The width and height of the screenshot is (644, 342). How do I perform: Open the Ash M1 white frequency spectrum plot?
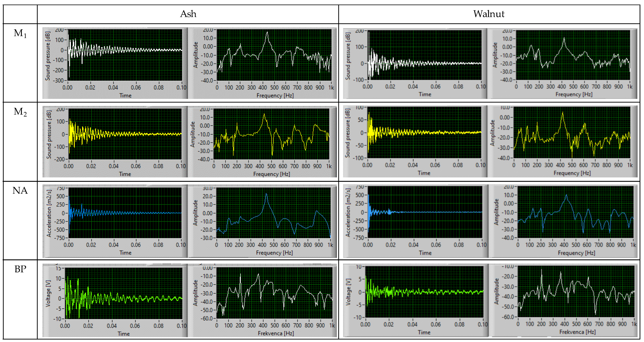[274, 55]
